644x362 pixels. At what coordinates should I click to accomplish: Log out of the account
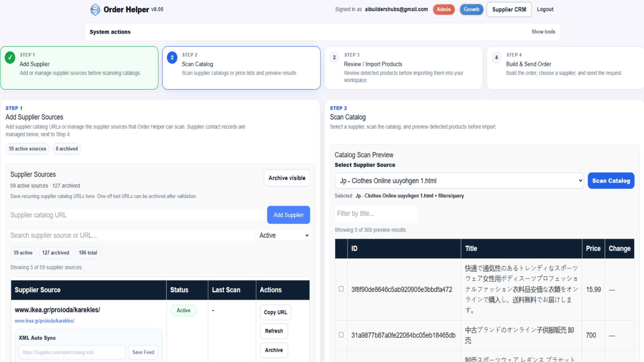tap(545, 9)
